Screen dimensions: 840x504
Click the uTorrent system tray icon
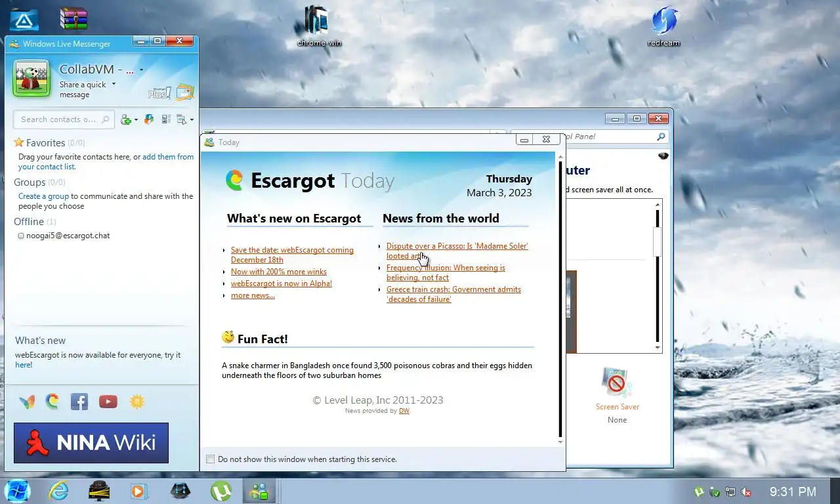click(700, 492)
